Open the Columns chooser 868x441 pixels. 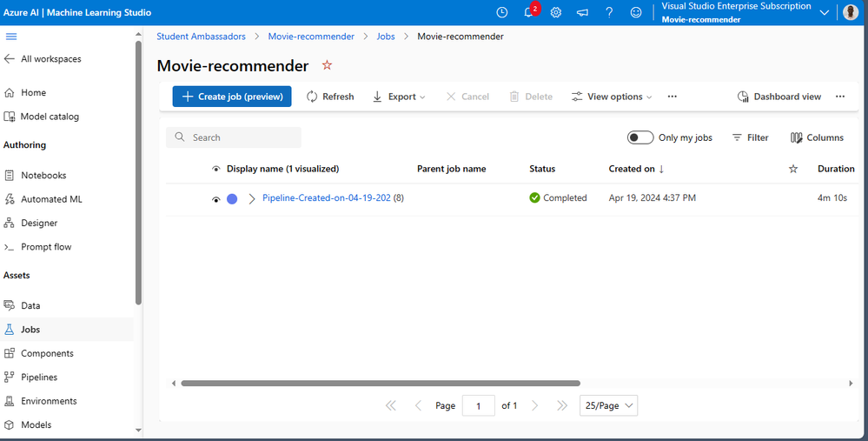(x=817, y=137)
